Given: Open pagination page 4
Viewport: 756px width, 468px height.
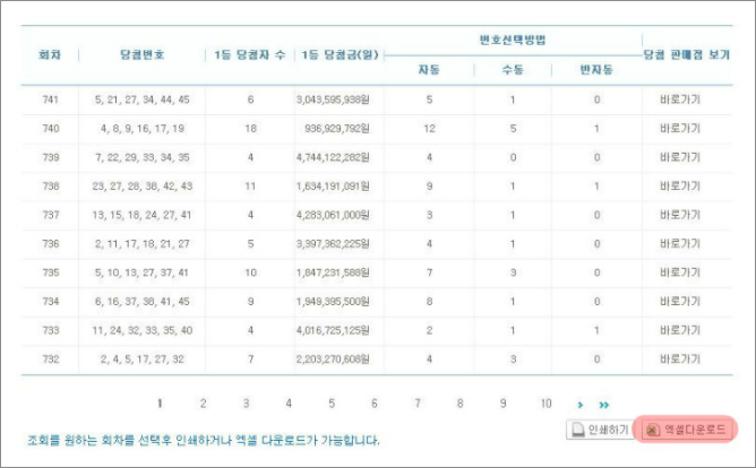Looking at the screenshot, I should pyautogui.click(x=289, y=403).
